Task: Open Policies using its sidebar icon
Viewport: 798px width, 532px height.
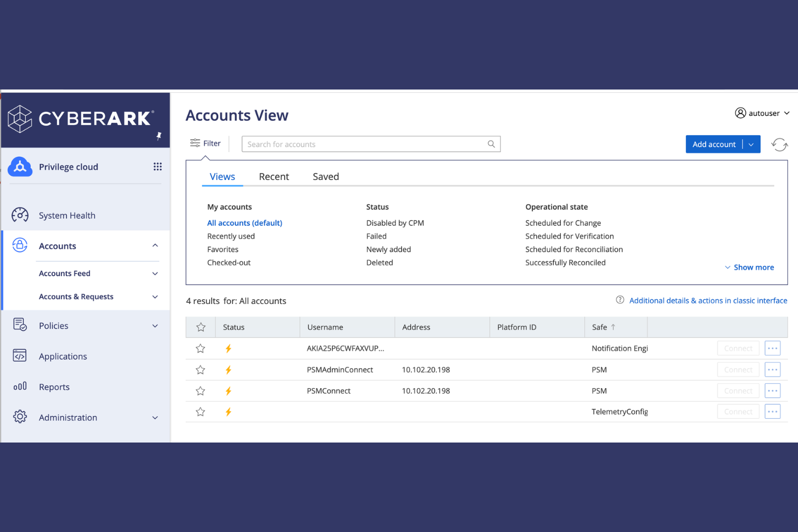Action: click(x=20, y=325)
